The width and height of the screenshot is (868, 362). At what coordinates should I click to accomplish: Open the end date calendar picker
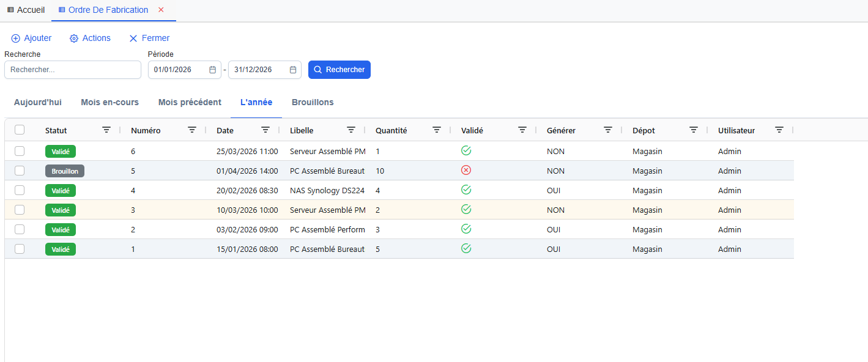(293, 70)
